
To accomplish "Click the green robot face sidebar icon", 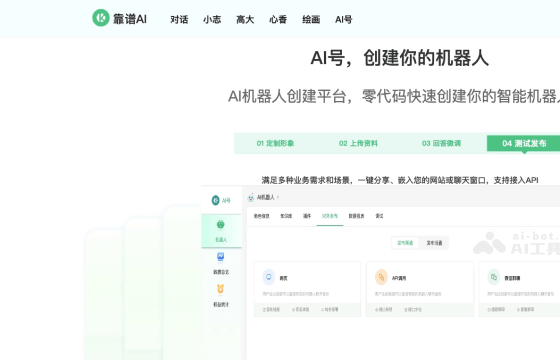I will pyautogui.click(x=220, y=225).
